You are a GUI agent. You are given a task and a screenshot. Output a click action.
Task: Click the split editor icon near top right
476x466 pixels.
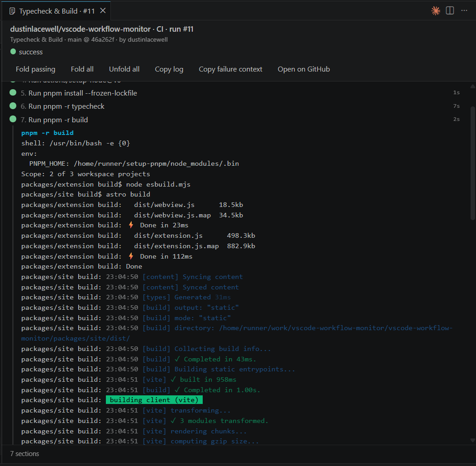450,11
